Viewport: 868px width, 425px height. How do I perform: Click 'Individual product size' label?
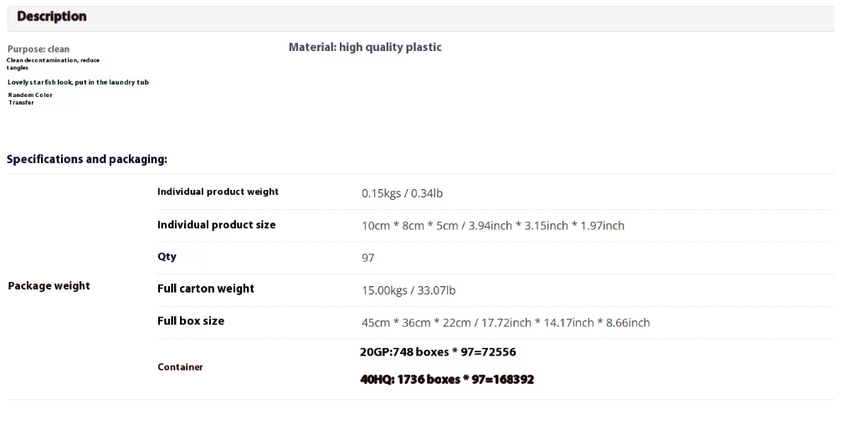point(216,225)
